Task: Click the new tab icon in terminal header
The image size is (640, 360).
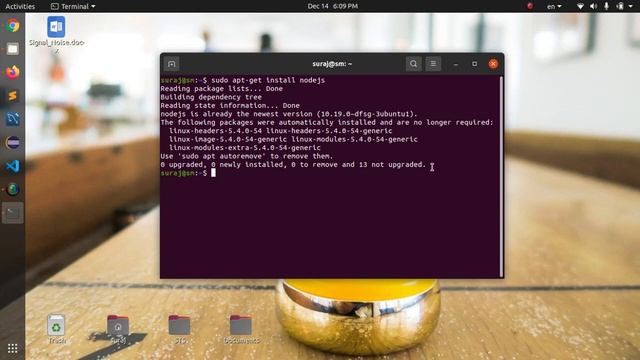Action: 171,64
